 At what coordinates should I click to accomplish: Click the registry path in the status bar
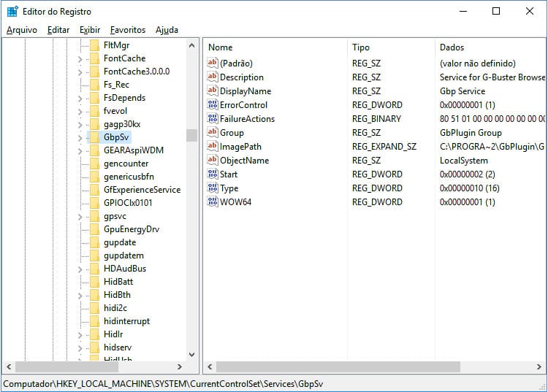(x=163, y=384)
